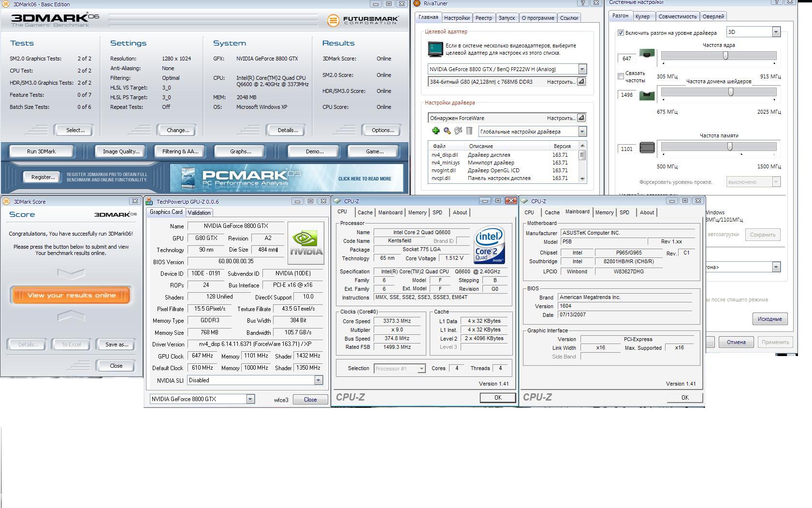Open the Реестр tab in RivaTuner
812x508 pixels.
pyautogui.click(x=483, y=18)
